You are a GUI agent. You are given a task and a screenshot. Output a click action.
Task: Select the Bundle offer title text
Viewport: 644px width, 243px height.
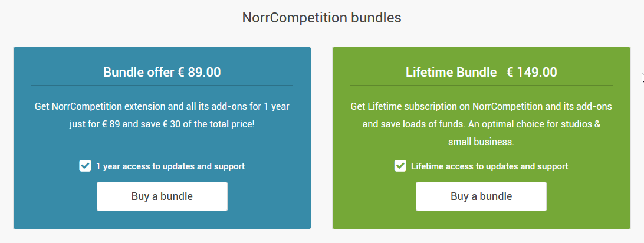coord(139,73)
